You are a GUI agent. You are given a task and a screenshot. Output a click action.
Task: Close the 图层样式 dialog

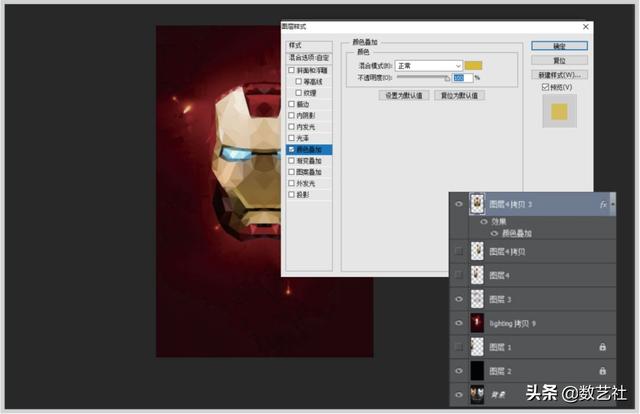click(x=586, y=27)
